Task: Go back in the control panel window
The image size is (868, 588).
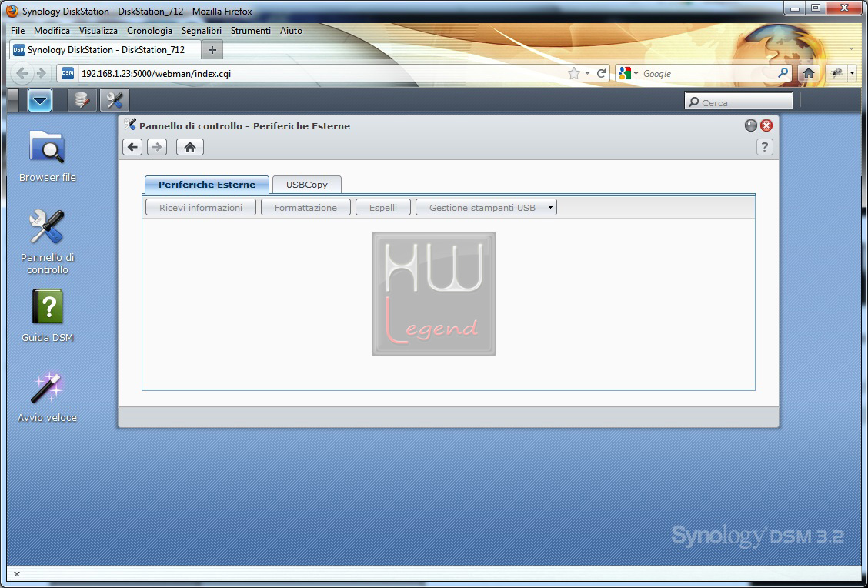Action: [132, 147]
